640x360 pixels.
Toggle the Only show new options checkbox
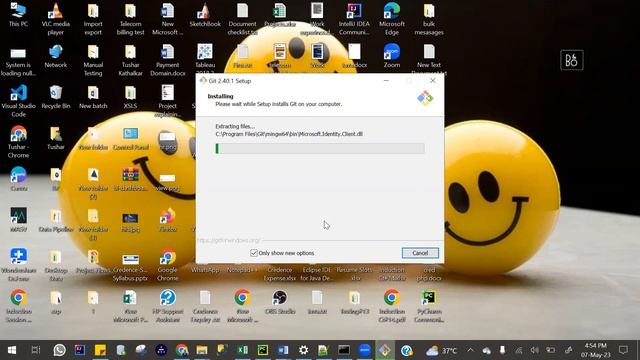point(254,253)
